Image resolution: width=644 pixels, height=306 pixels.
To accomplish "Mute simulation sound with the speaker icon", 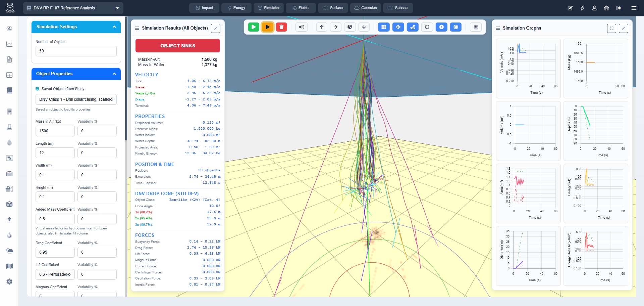I will [301, 27].
